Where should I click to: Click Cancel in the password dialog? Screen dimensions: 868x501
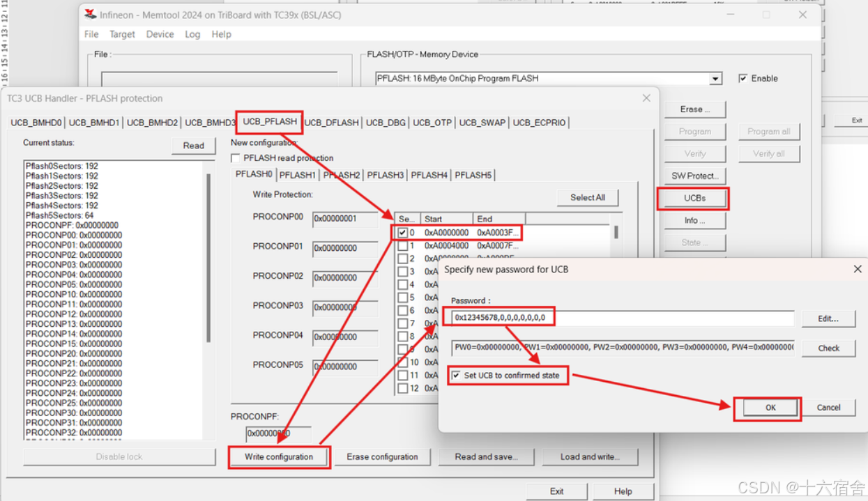pos(828,408)
